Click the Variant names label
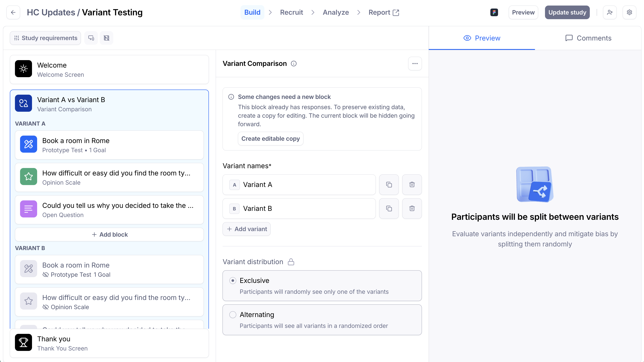The image size is (644, 362). point(247,166)
